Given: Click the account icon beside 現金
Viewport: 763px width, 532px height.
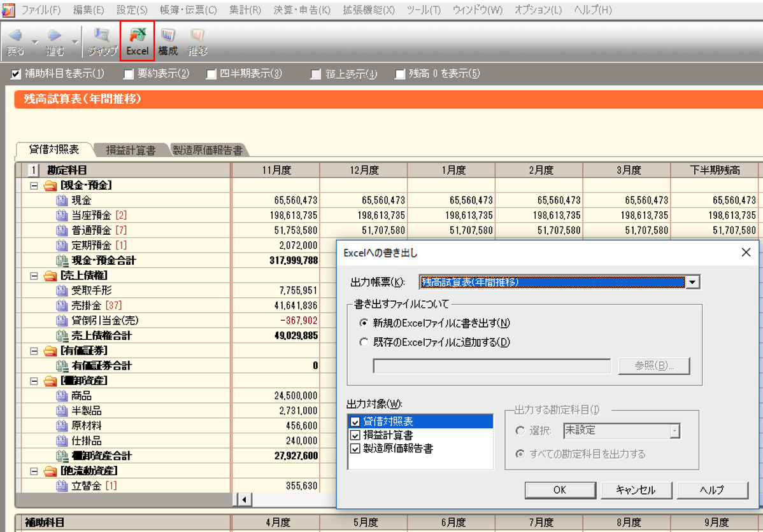Looking at the screenshot, I should 61,200.
